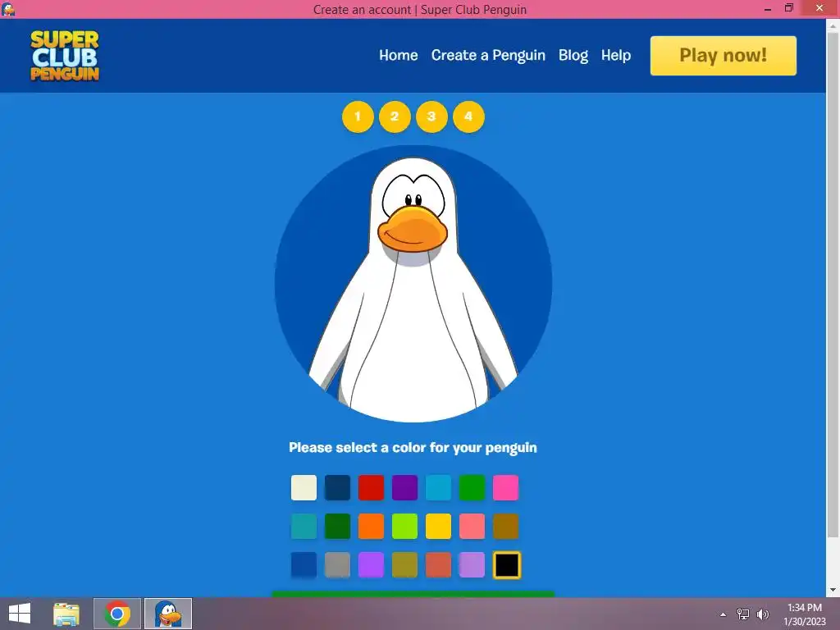This screenshot has width=840, height=630.
Task: Choose the dark purple penguin color
Action: click(x=404, y=487)
